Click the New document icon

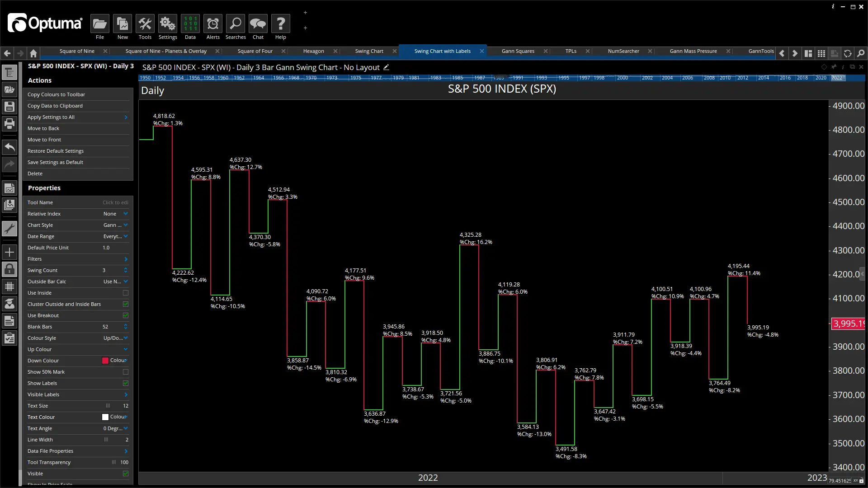tap(123, 24)
